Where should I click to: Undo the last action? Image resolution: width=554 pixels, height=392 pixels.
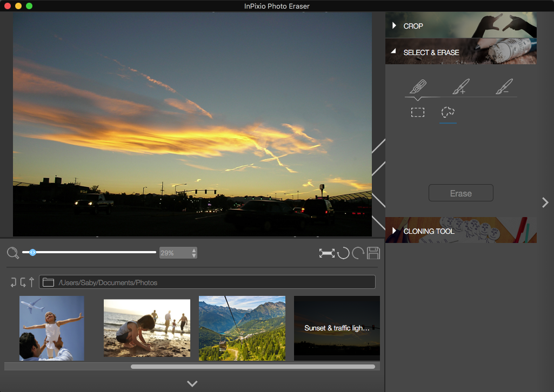point(343,253)
